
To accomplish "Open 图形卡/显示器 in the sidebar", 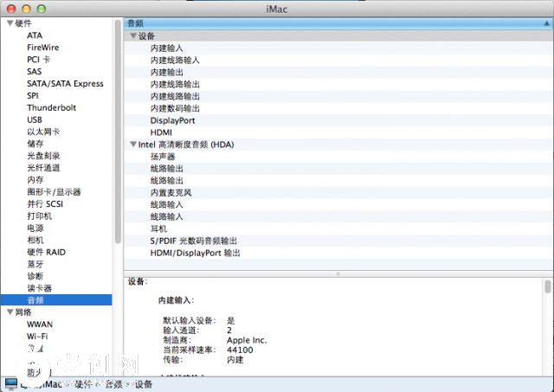I will (54, 192).
